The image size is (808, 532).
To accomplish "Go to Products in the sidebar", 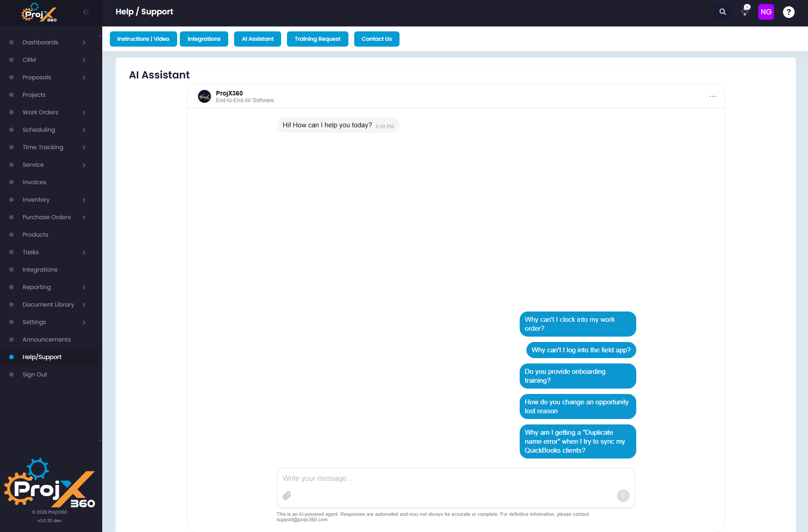I will pos(49,235).
